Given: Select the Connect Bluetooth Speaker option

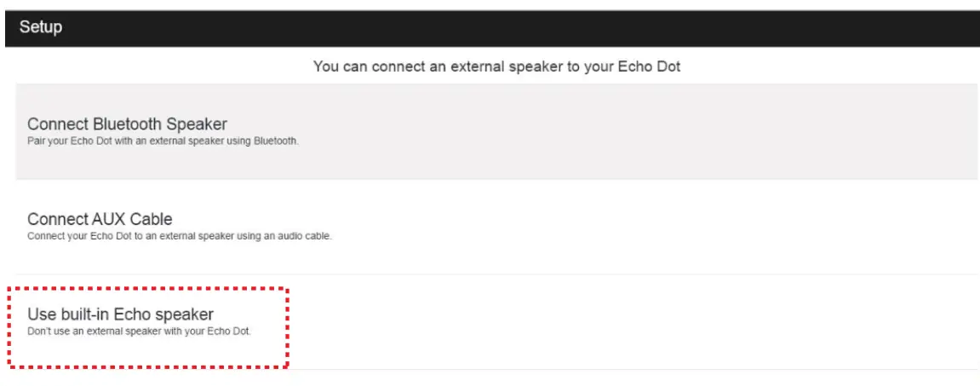Looking at the screenshot, I should (x=128, y=125).
